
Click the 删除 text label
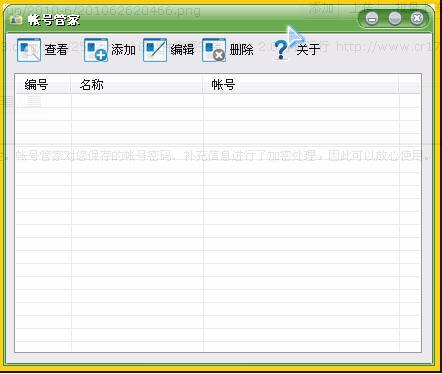click(x=242, y=50)
